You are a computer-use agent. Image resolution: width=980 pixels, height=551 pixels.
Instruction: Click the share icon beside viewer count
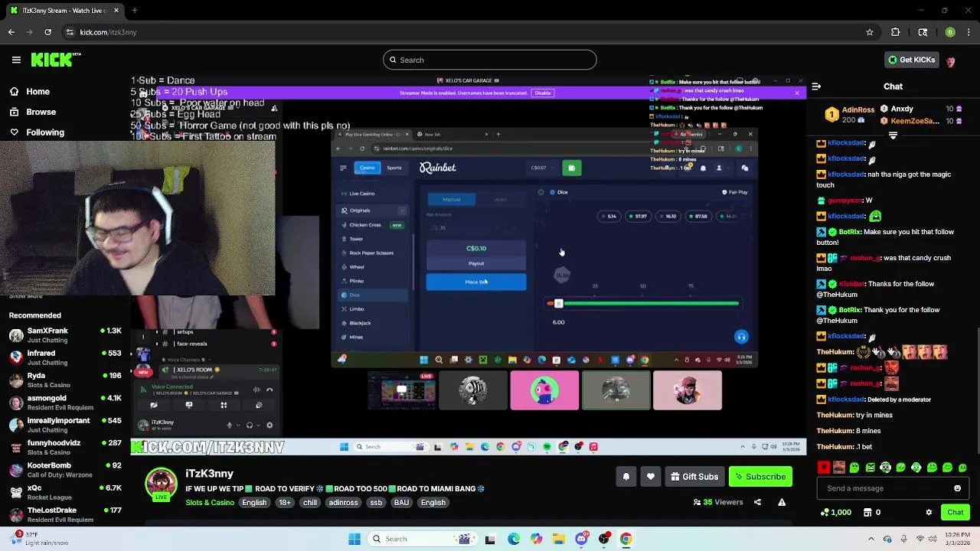[x=757, y=502]
